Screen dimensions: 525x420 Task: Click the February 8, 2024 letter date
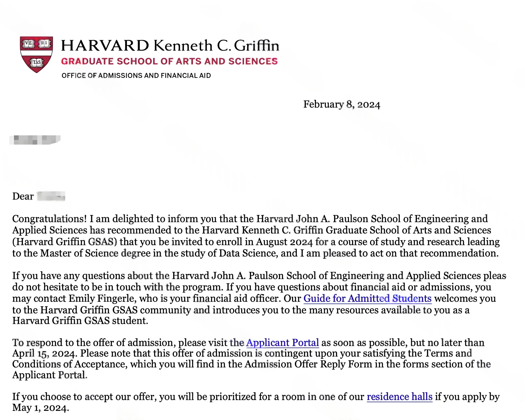pos(341,104)
